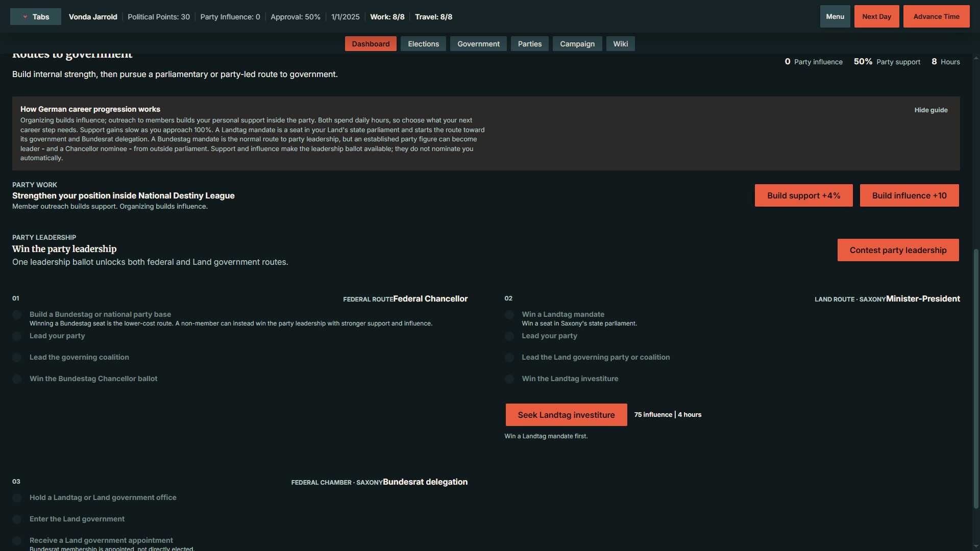The width and height of the screenshot is (980, 551).
Task: Click the date 1/1/2025
Action: [x=346, y=17]
